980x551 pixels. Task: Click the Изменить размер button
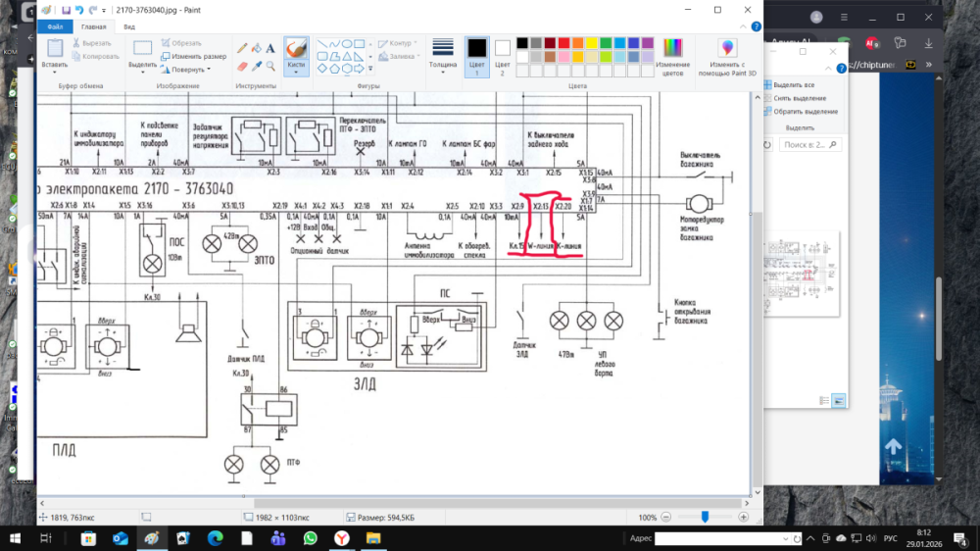194,57
